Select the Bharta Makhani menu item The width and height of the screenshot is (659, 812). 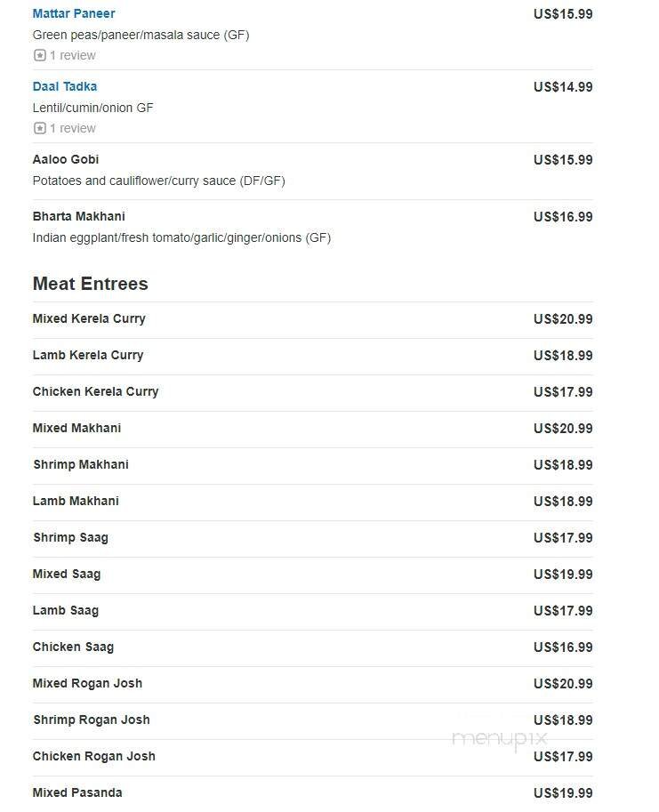click(x=79, y=217)
